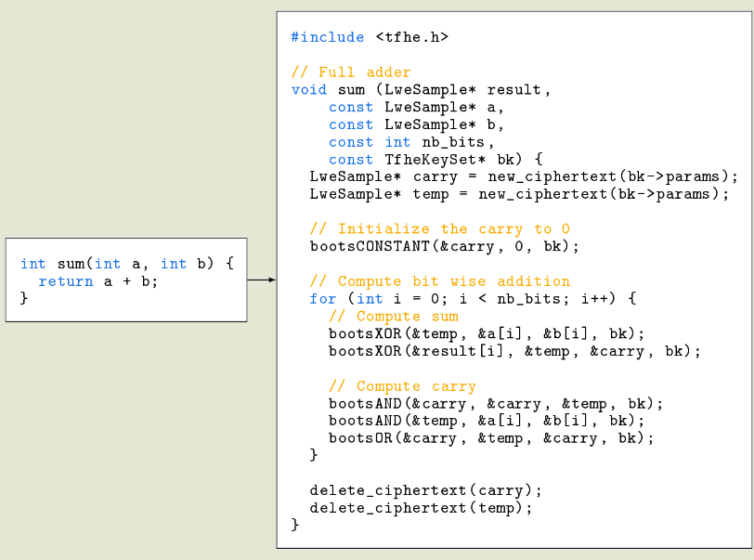Screen dimensions: 754x560
Task: Click the #include directive keyword
Action: (327, 37)
